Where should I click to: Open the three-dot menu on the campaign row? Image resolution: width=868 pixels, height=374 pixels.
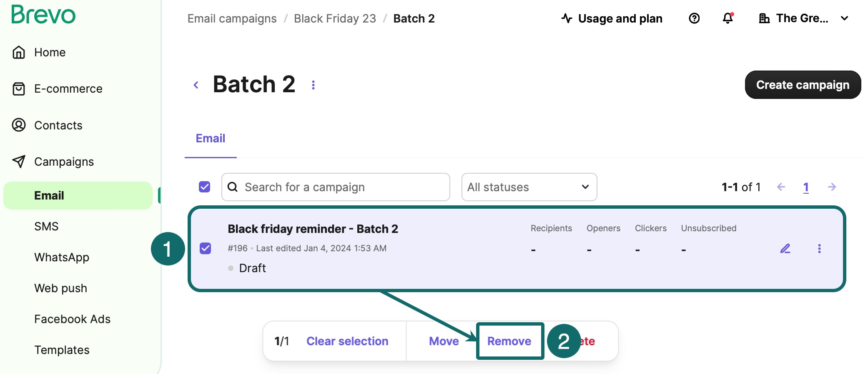coord(819,249)
